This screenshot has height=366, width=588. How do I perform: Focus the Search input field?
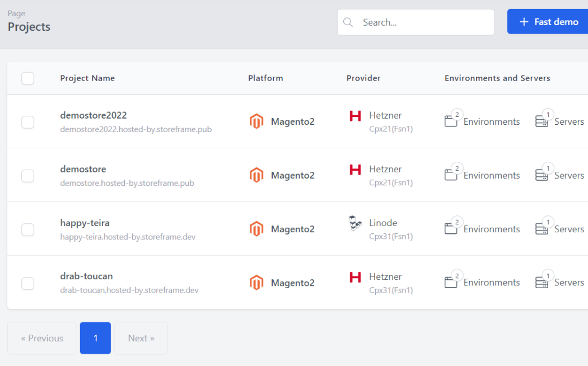pyautogui.click(x=416, y=22)
